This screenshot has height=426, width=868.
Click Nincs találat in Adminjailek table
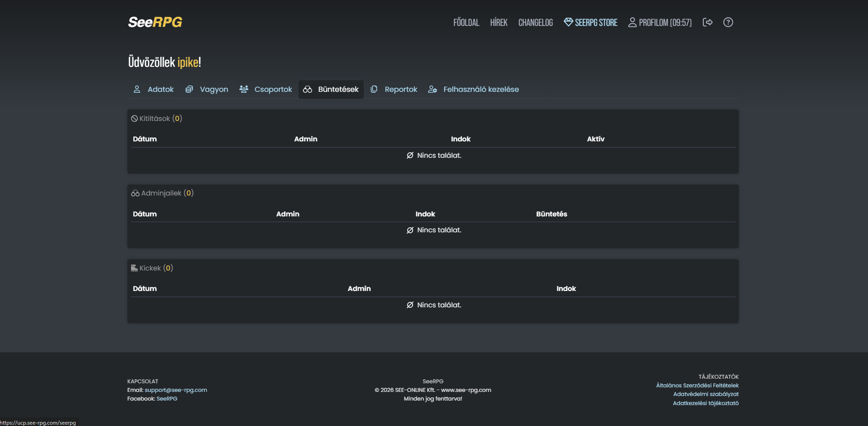point(434,230)
